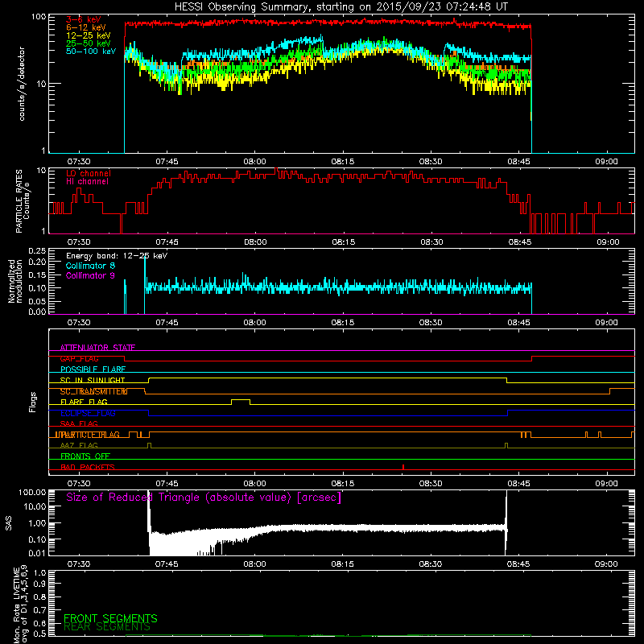644x644 pixels.
Task: Select the 'SAS' axis label
Action: (9, 523)
